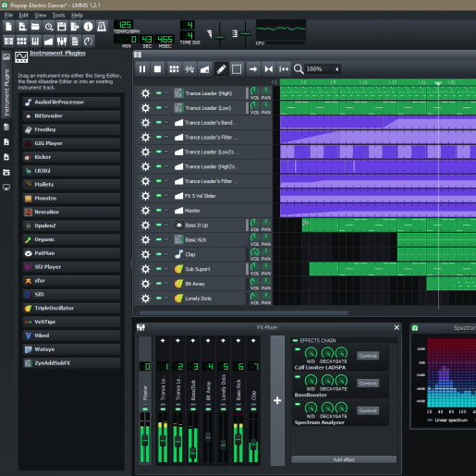Select the draw mode pencil tool

(x=221, y=69)
